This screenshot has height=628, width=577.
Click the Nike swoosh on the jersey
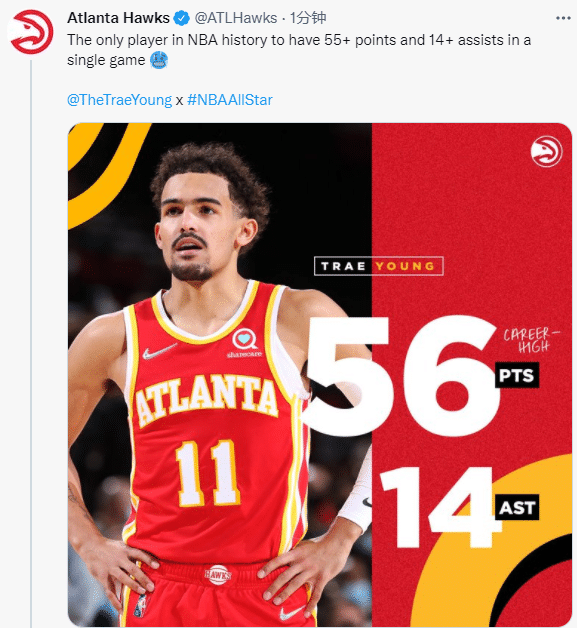point(159,351)
